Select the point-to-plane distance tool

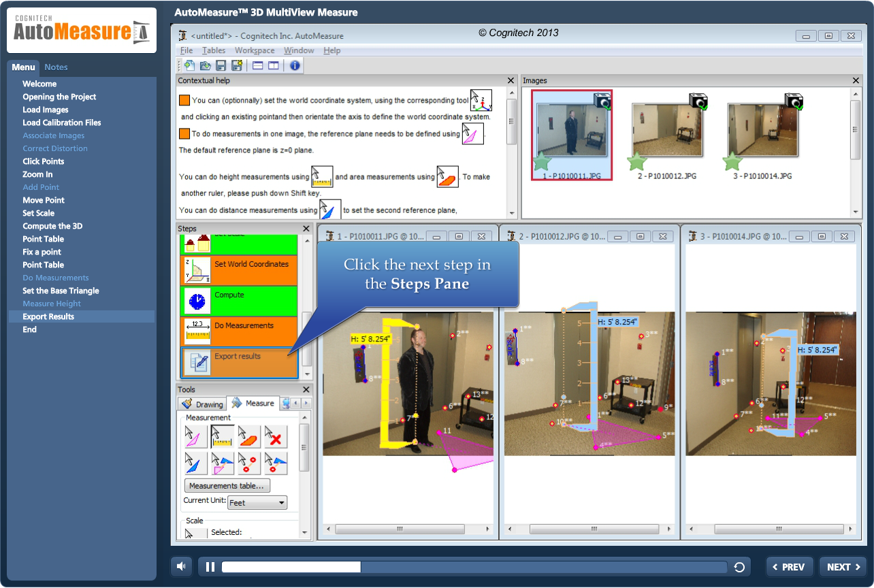tap(276, 463)
